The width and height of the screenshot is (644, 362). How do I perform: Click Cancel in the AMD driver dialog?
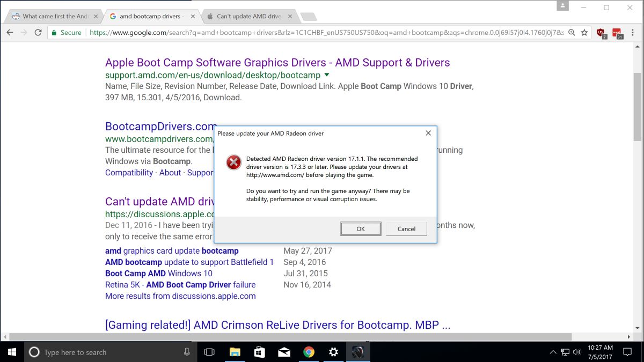[x=406, y=229]
